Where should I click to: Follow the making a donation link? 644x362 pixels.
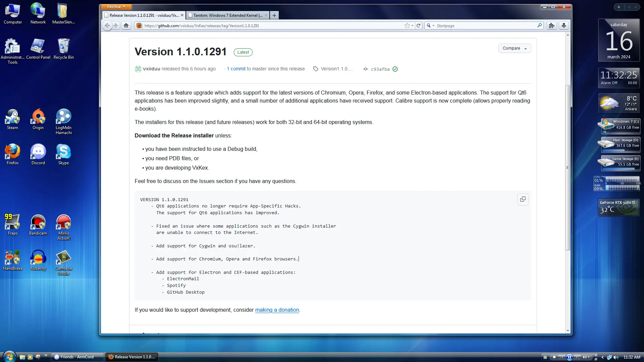[x=277, y=310]
